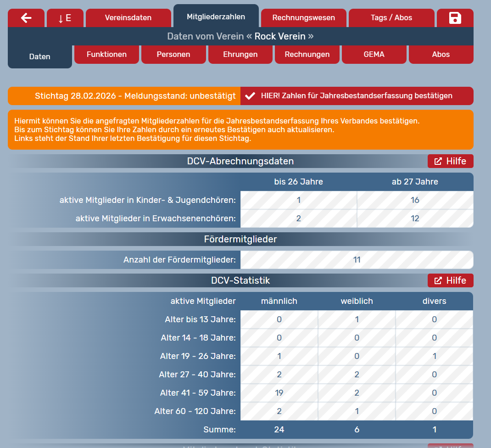
Task: Open Hilfe for DCV-Abrechnungsdaten
Action: [x=450, y=161]
